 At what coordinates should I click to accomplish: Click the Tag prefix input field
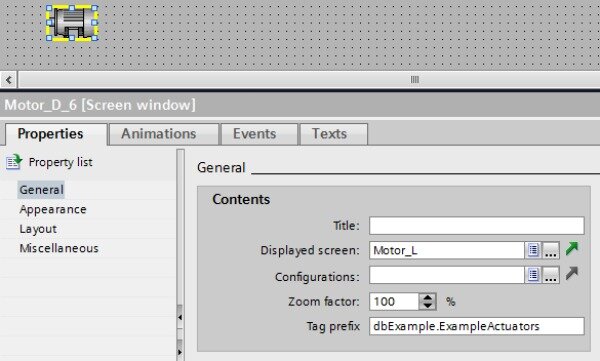476,326
